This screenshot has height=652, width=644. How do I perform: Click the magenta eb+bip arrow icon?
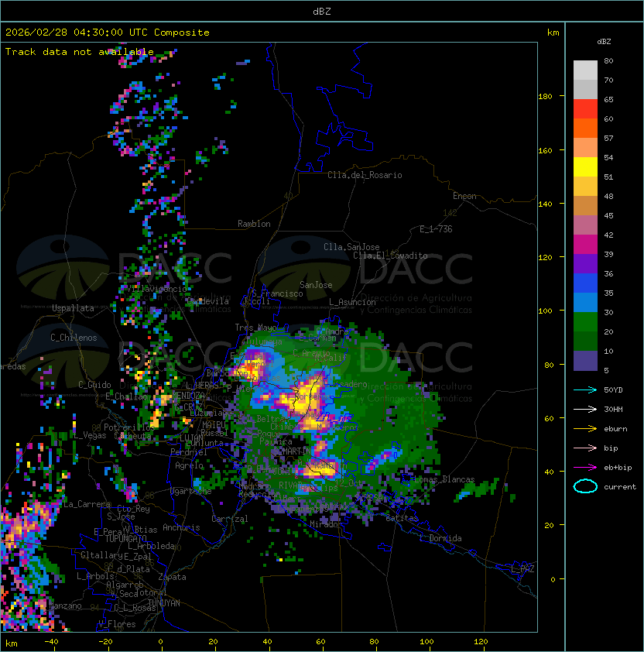tap(585, 468)
